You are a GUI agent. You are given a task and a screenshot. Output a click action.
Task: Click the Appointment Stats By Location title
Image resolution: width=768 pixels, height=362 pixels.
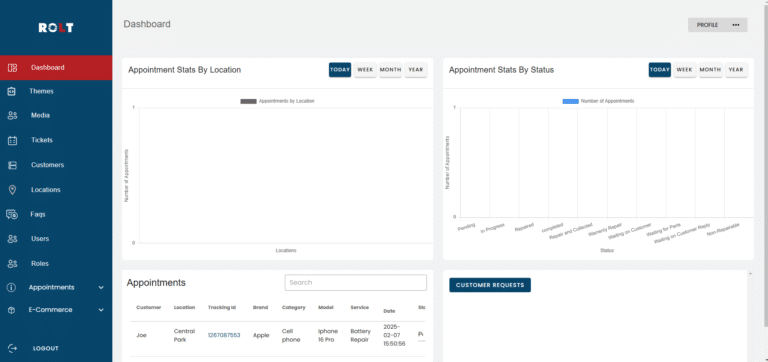pyautogui.click(x=185, y=70)
